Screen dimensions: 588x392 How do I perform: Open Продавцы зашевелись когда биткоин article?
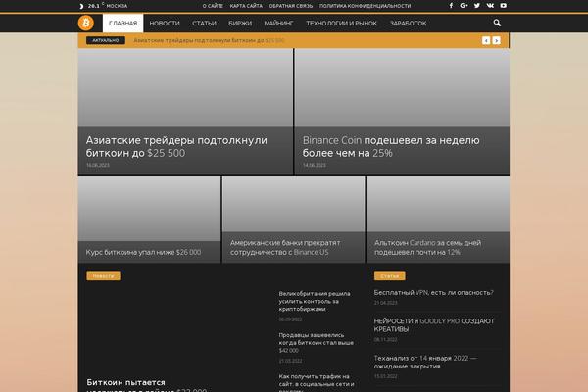317,342
